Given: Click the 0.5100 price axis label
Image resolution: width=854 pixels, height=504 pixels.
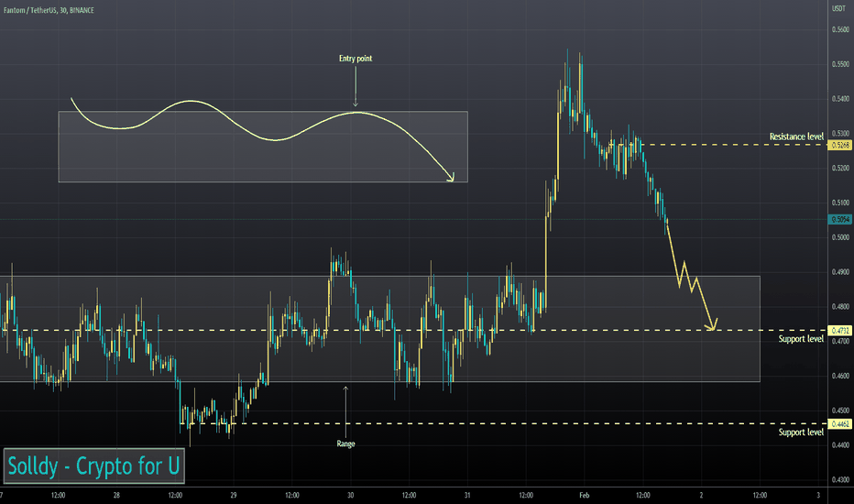Looking at the screenshot, I should pos(840,203).
